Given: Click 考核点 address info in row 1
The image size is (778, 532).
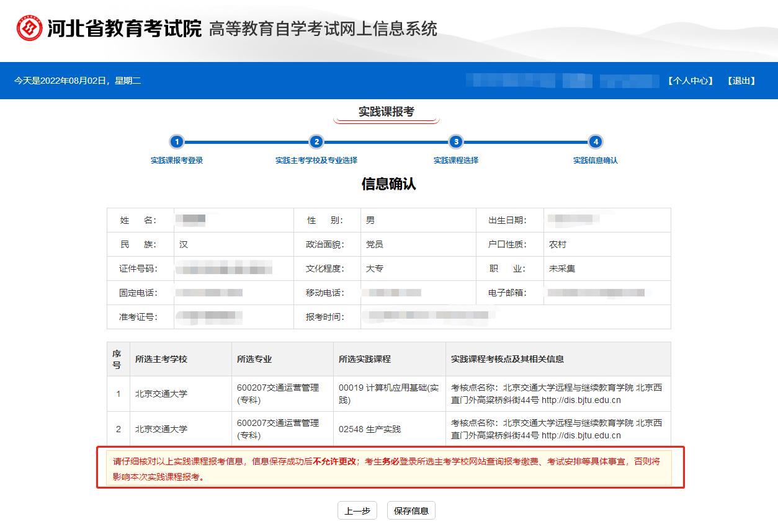Looking at the screenshot, I should click(557, 394).
